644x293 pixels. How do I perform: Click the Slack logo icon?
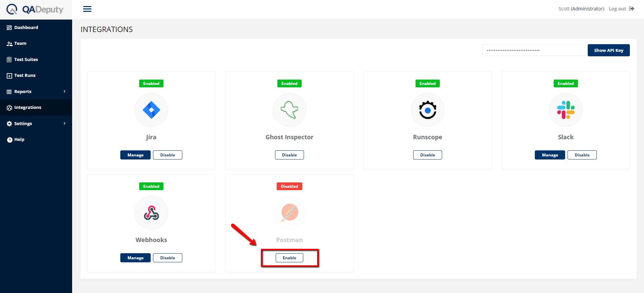coord(566,110)
